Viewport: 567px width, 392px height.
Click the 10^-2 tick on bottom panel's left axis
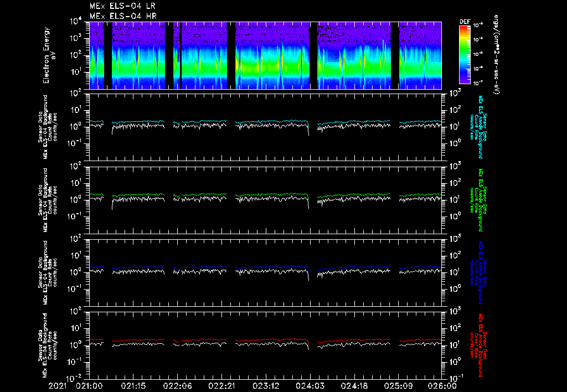pos(75,379)
